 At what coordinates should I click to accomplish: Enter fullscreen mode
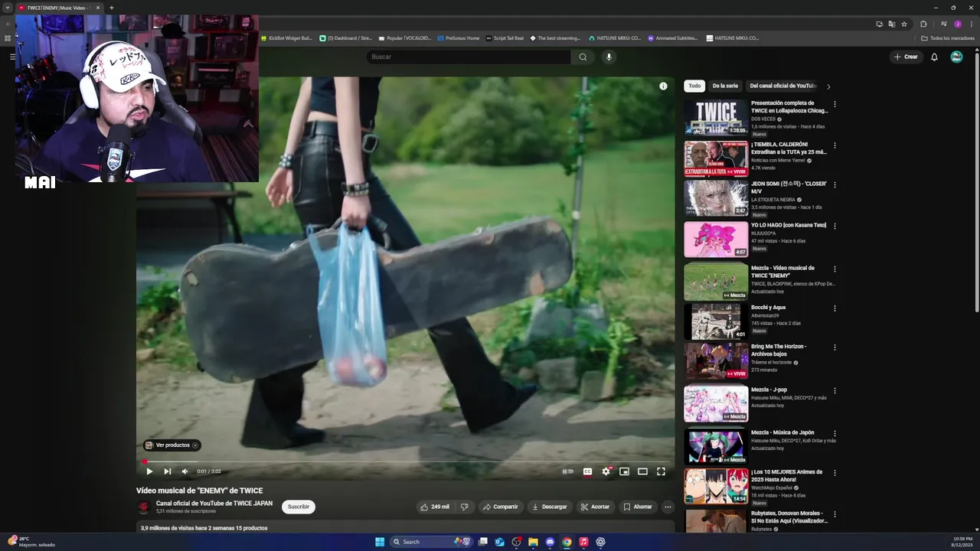point(661,471)
